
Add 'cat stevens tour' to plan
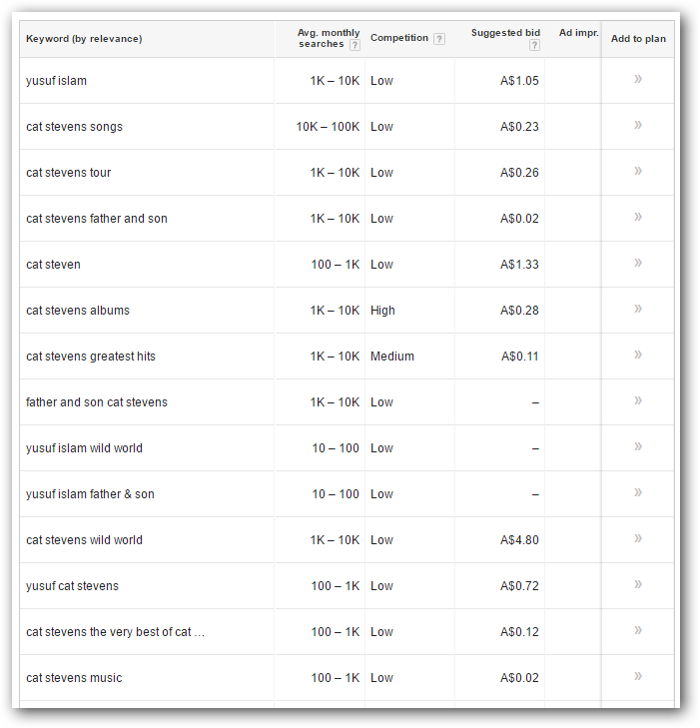pos(638,171)
